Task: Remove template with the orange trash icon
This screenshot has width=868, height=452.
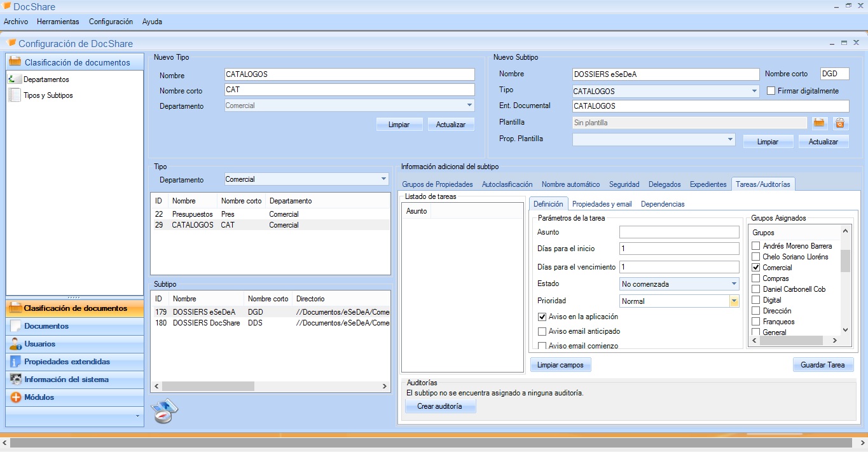Action: 841,123
